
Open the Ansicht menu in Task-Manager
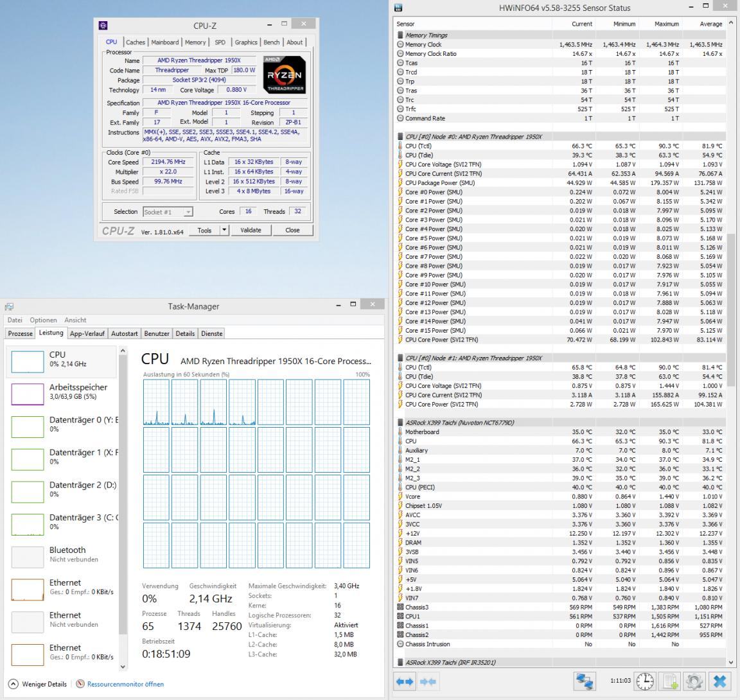click(76, 320)
